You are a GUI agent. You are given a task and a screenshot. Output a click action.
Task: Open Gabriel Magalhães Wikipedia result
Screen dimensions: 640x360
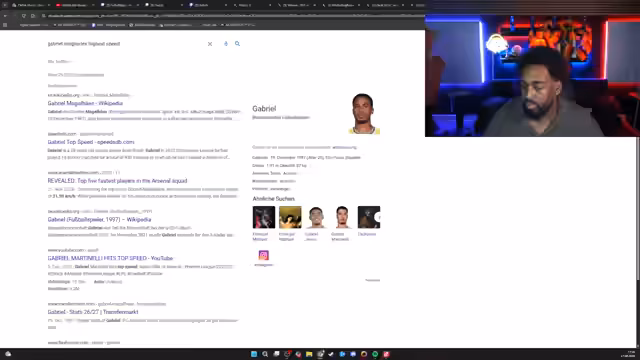pyautogui.click(x=85, y=103)
